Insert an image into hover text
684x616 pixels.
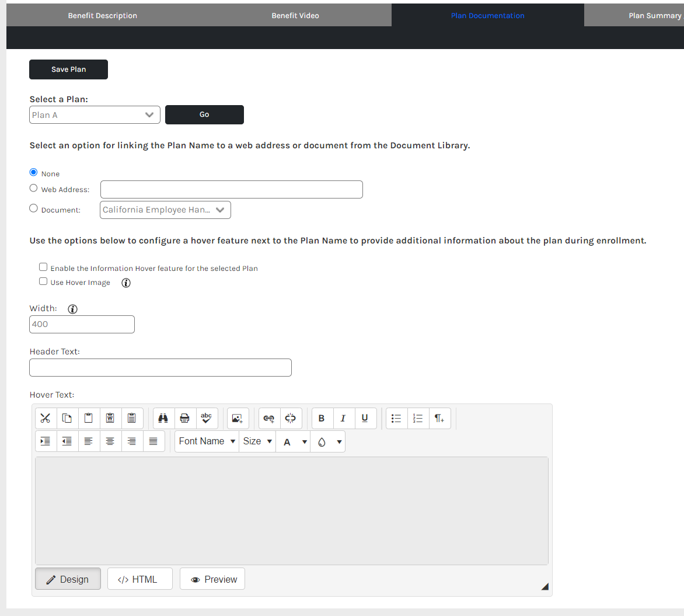(x=238, y=418)
